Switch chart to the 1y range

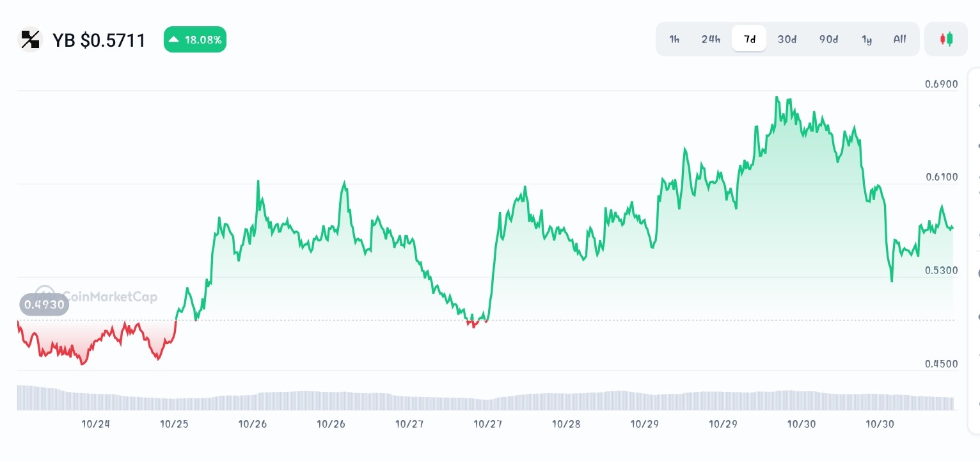click(x=867, y=39)
